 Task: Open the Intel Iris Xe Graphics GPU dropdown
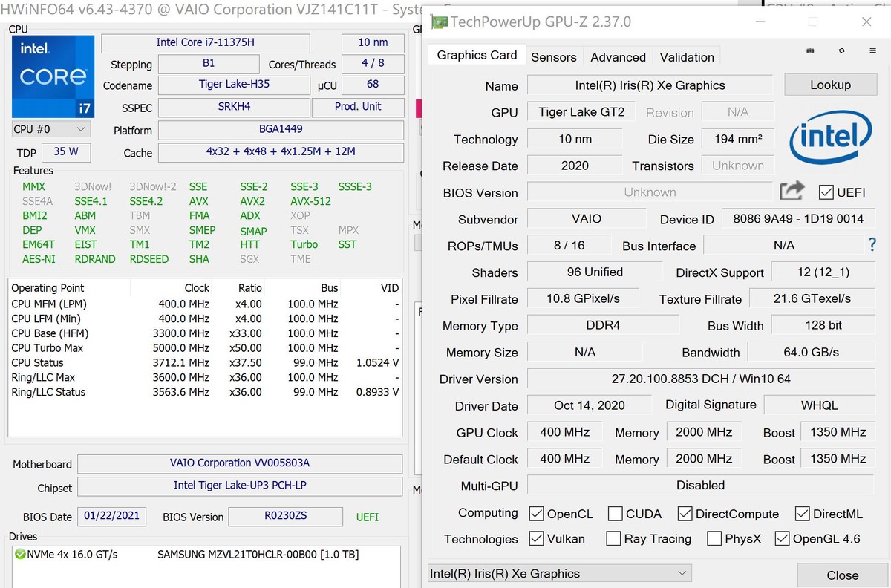[x=560, y=573]
